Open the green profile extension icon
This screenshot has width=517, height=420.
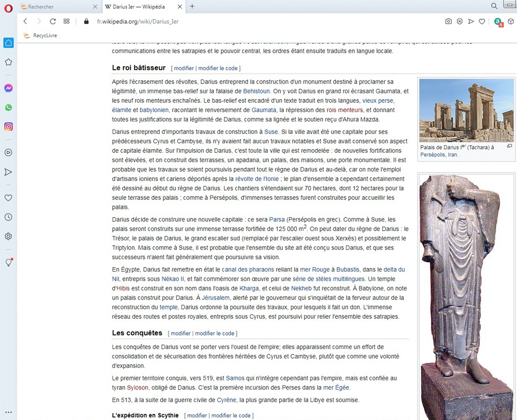[x=498, y=22]
